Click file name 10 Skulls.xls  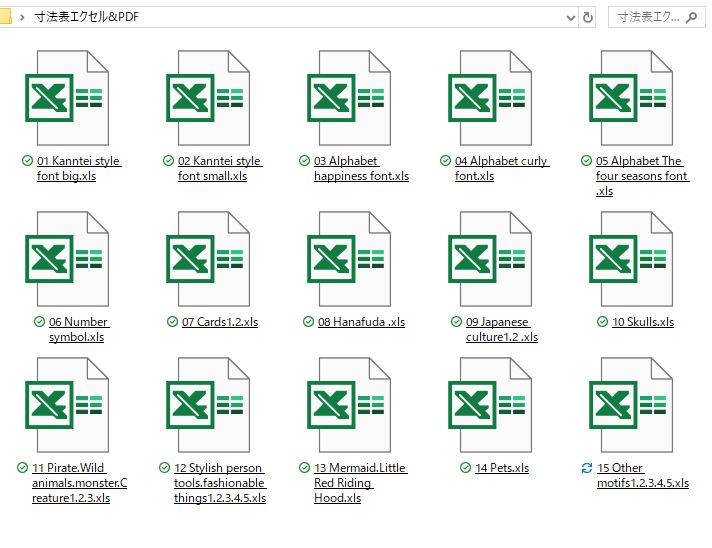[x=643, y=322]
